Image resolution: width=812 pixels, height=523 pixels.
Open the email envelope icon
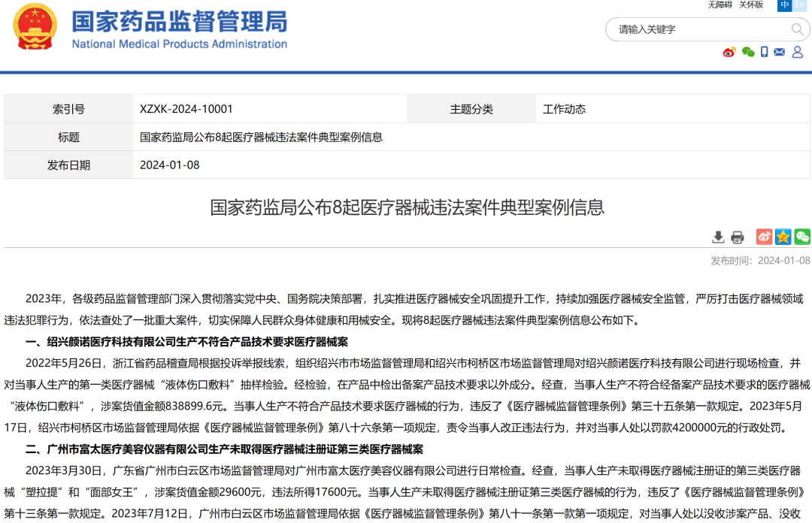[780, 52]
